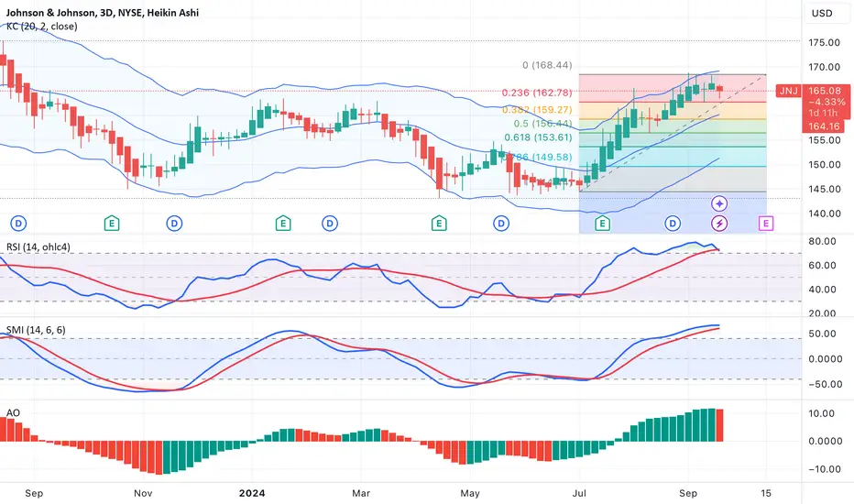Image resolution: width=854 pixels, height=504 pixels.
Task: Click the Nov label on time axis
Action: pyautogui.click(x=143, y=493)
